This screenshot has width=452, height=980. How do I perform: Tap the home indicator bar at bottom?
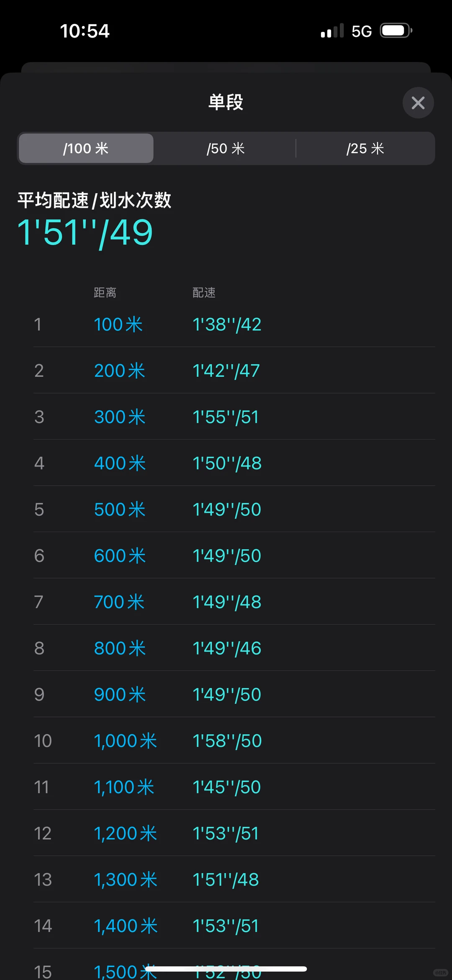[226, 969]
